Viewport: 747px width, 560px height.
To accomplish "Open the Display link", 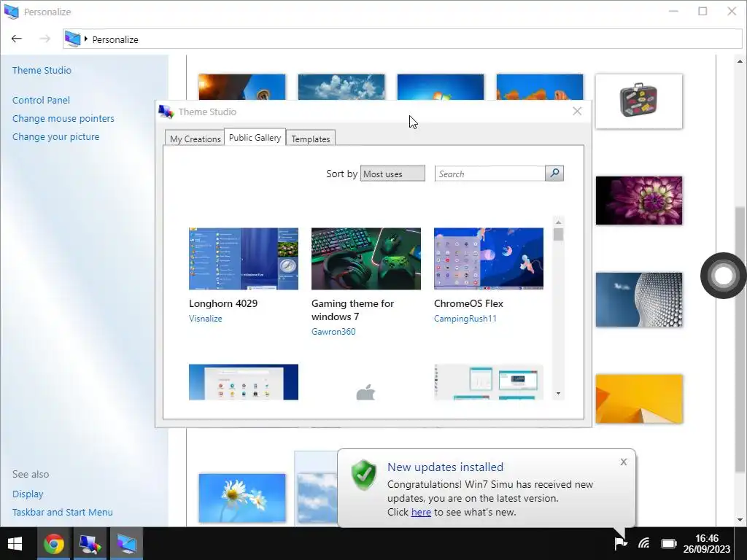I will (x=28, y=494).
